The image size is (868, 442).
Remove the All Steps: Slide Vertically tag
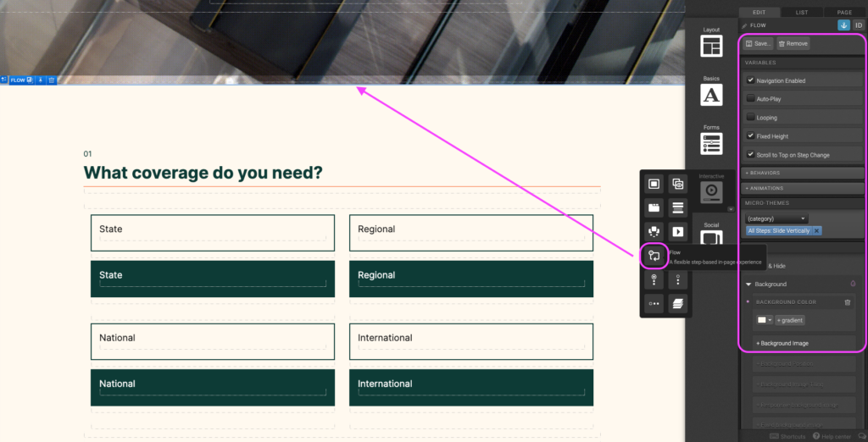coord(816,230)
